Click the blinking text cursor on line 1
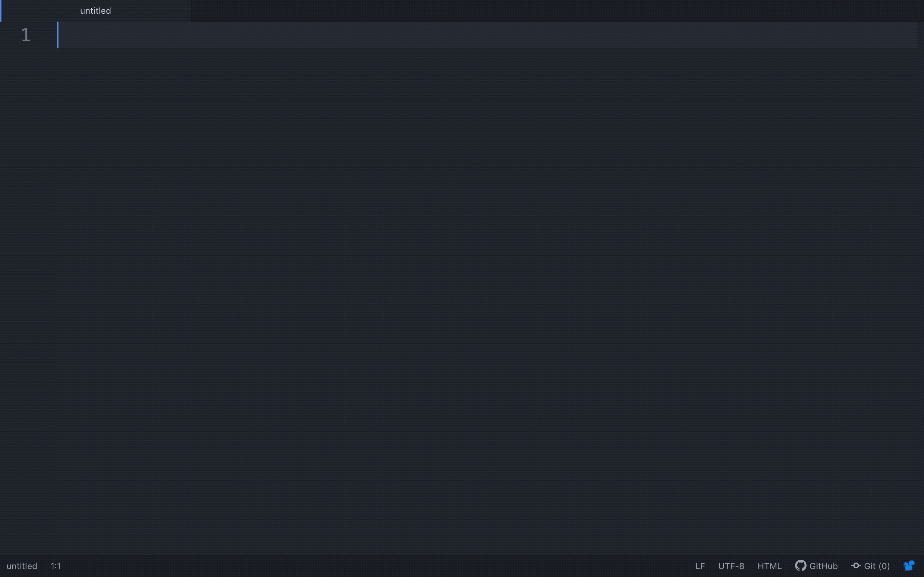 (58, 35)
